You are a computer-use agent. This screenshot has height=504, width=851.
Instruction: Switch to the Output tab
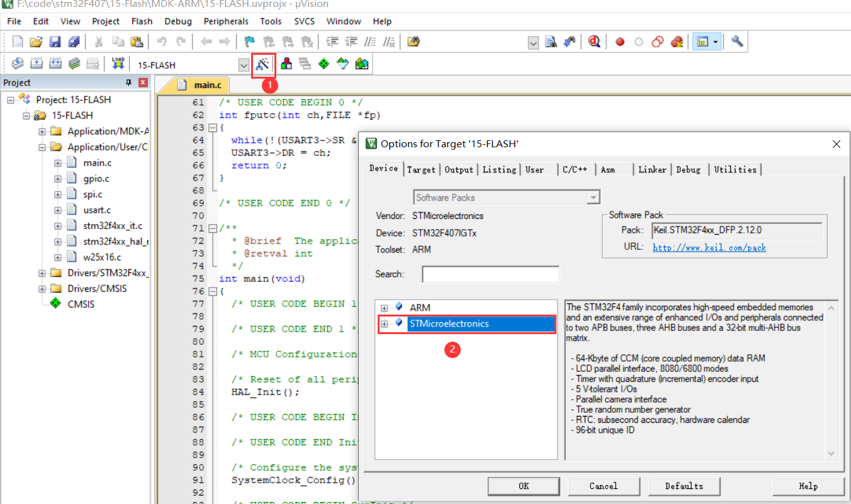[459, 170]
